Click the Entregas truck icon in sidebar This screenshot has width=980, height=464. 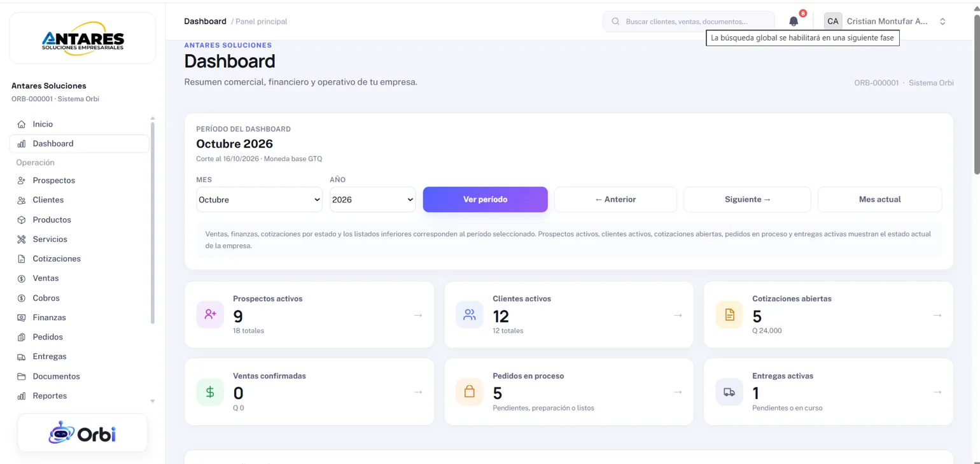(21, 357)
